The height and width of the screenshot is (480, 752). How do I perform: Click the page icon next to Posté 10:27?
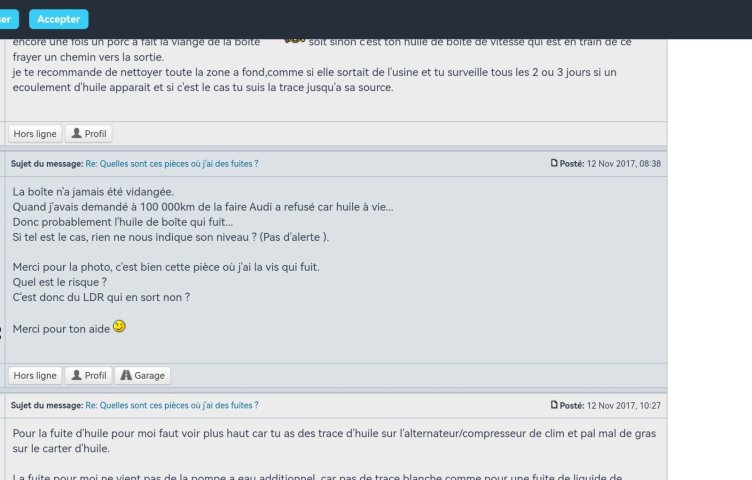554,405
